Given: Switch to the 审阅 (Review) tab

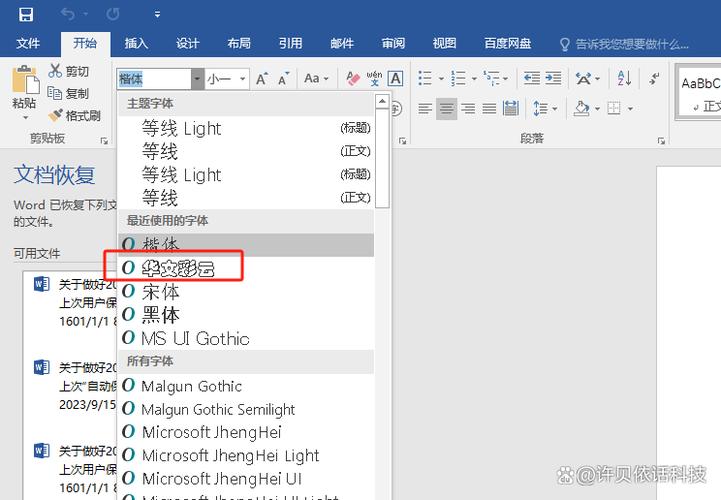Looking at the screenshot, I should 393,44.
